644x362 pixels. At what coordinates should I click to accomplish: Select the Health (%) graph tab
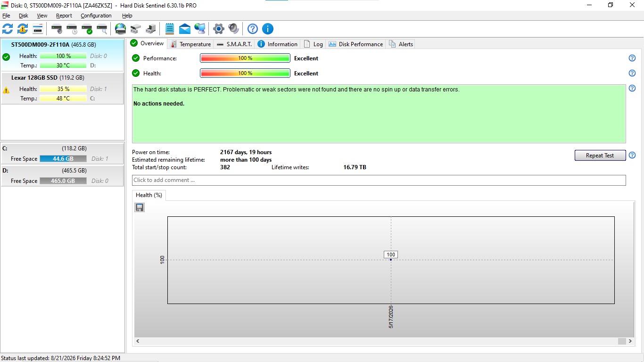click(x=149, y=195)
